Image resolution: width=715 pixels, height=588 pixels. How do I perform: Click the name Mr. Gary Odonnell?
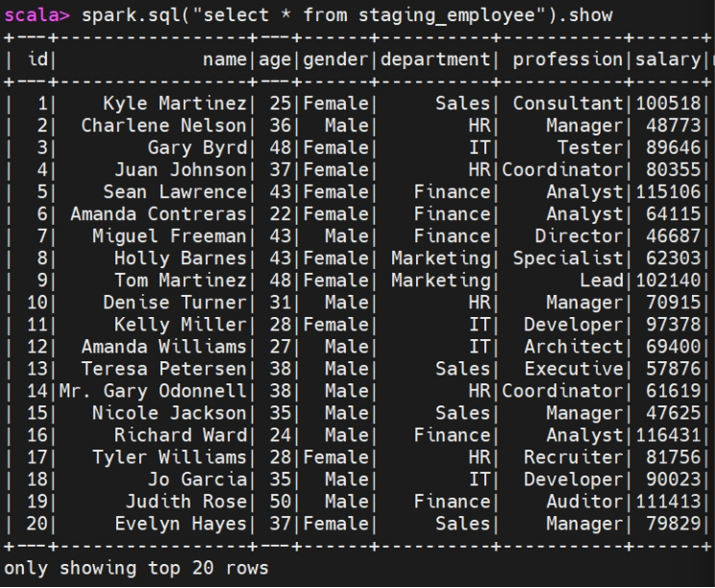pos(153,391)
